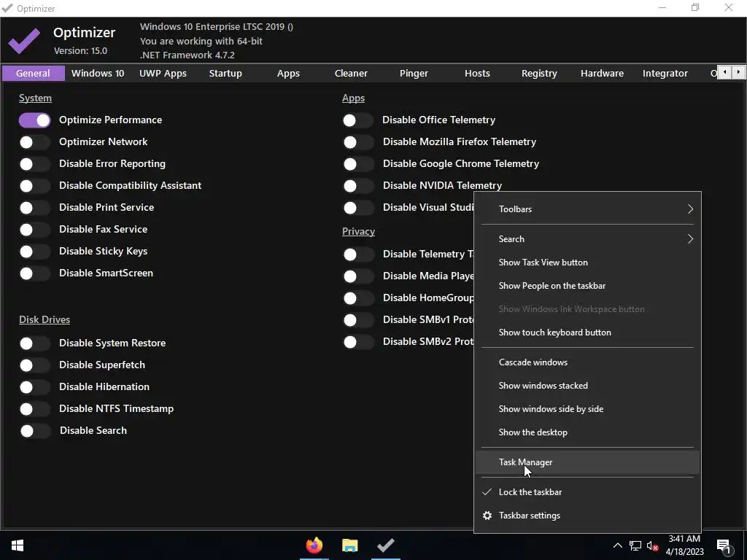
Task: Switch to the Hosts tab
Action: (477, 74)
